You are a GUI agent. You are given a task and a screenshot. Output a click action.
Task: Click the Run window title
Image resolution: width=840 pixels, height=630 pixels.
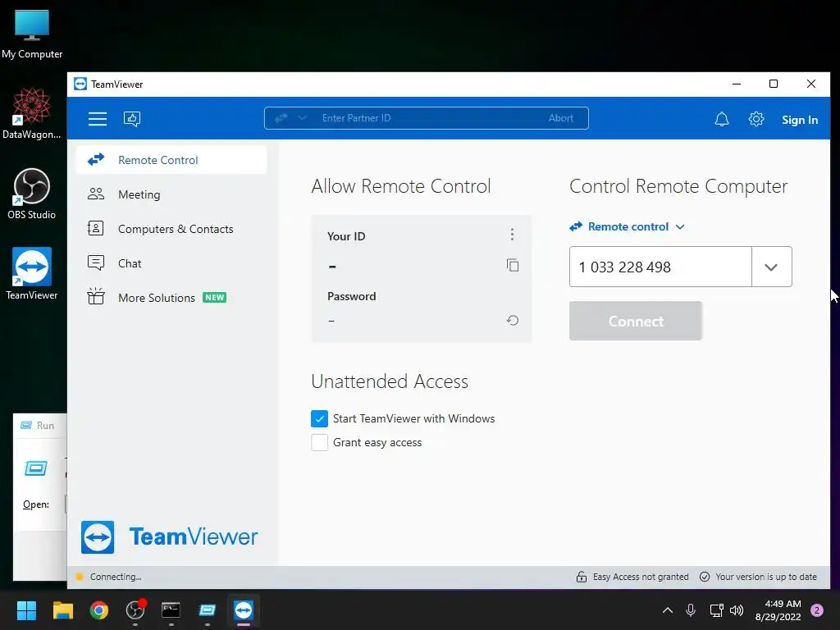[x=45, y=426]
